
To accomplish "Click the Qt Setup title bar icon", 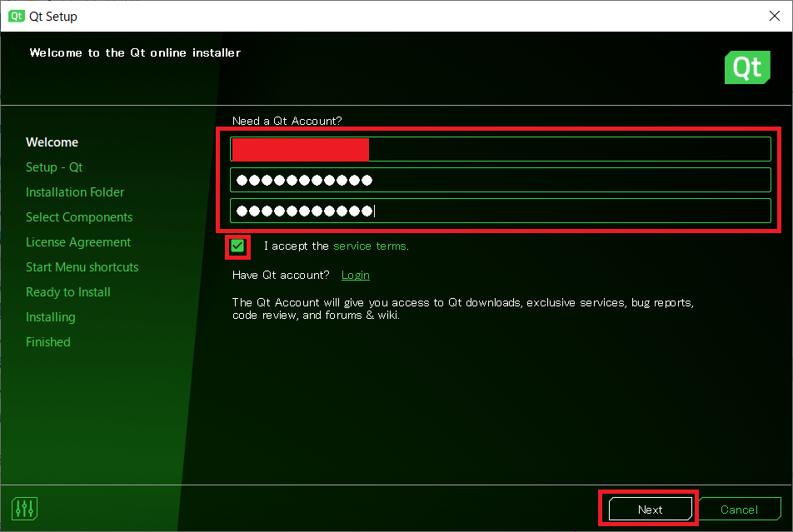I will (16, 16).
